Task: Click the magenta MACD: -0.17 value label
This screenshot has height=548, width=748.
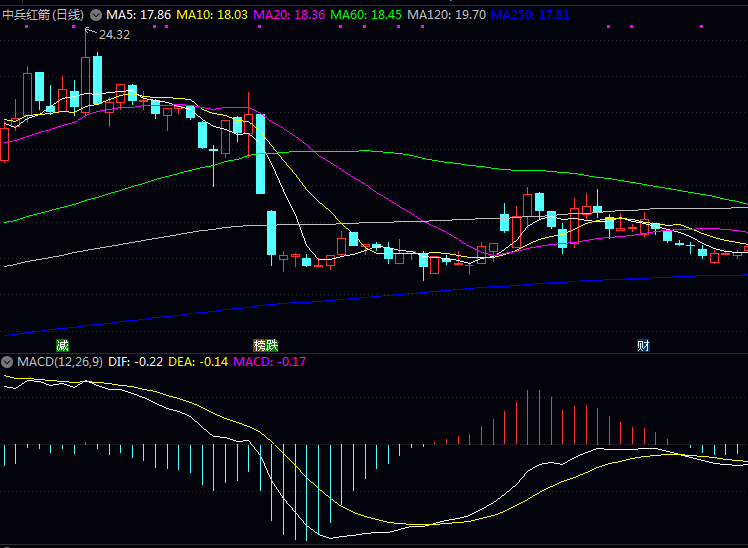Action: pyautogui.click(x=269, y=361)
